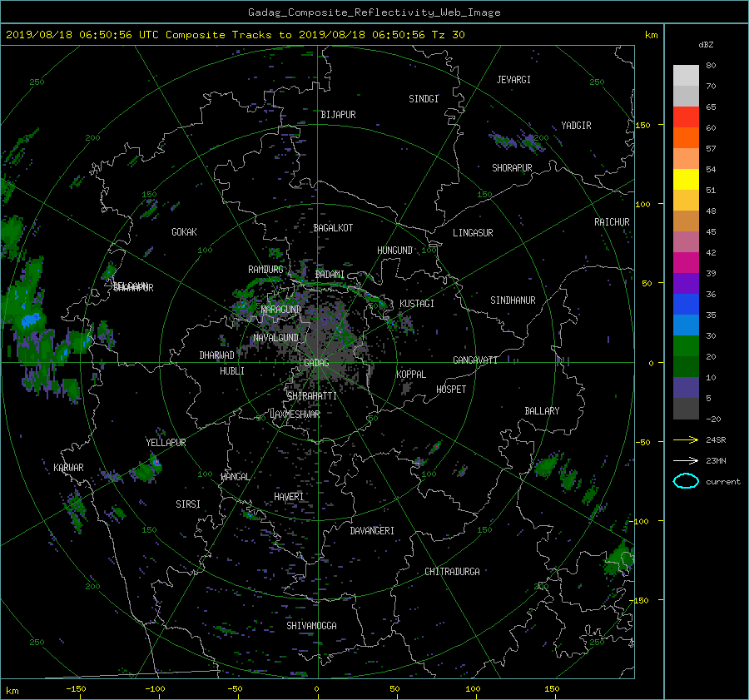The width and height of the screenshot is (749, 700).
Task: Click the cyan 'current' ellipse legend symbol
Action: 686,481
